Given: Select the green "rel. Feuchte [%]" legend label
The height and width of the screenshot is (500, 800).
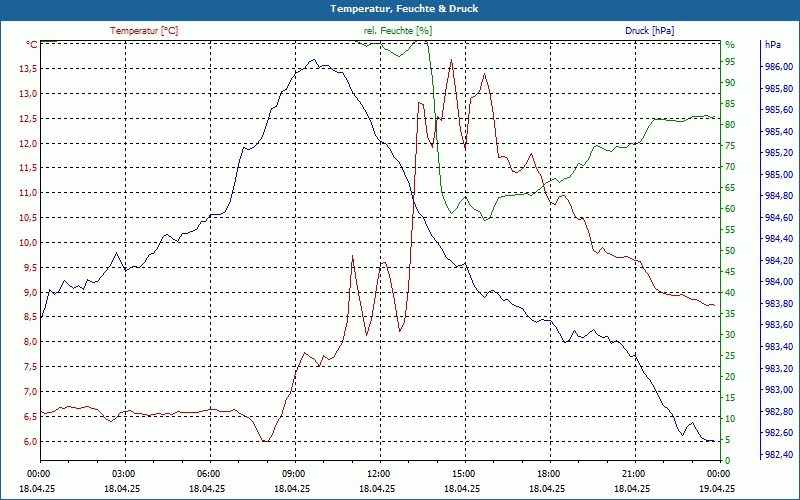Looking at the screenshot, I should click(x=398, y=31).
